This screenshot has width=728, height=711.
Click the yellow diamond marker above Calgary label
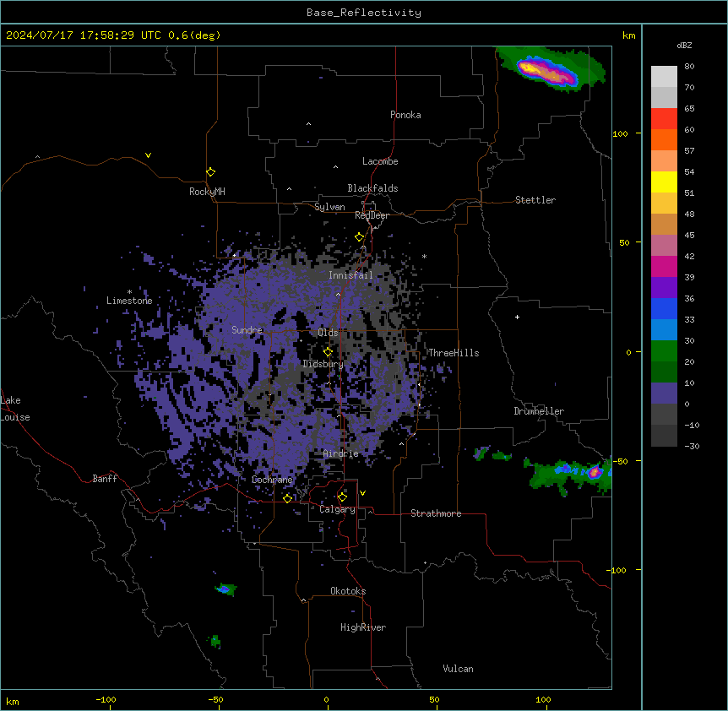[342, 497]
